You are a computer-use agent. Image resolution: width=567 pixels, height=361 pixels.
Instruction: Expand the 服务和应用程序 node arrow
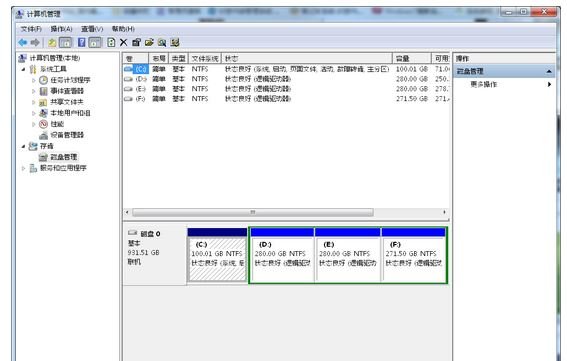[24, 168]
